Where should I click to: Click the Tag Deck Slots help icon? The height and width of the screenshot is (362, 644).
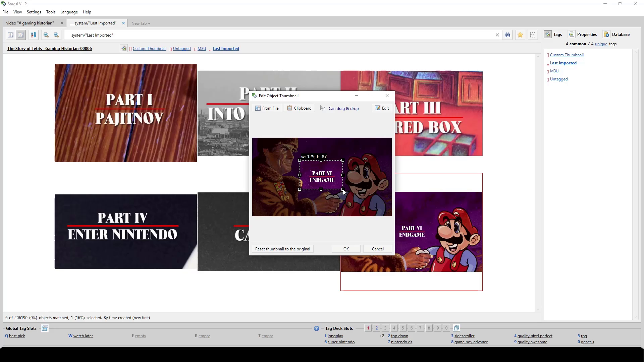(316, 329)
